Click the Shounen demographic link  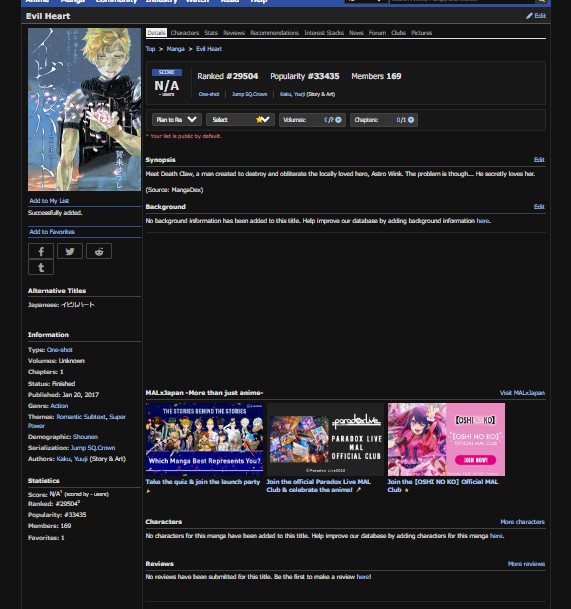pyautogui.click(x=85, y=437)
